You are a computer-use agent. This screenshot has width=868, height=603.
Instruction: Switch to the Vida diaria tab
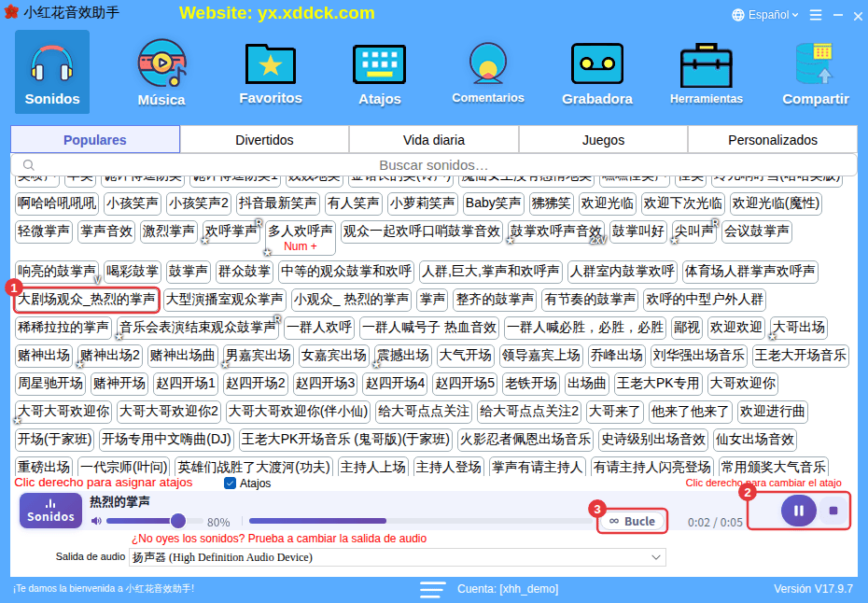click(x=434, y=139)
